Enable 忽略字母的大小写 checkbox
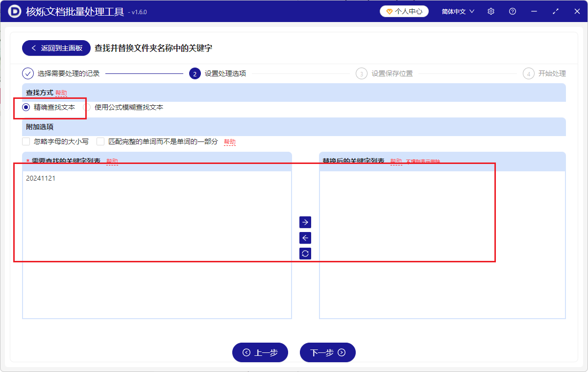This screenshot has width=588, height=372. click(x=25, y=141)
